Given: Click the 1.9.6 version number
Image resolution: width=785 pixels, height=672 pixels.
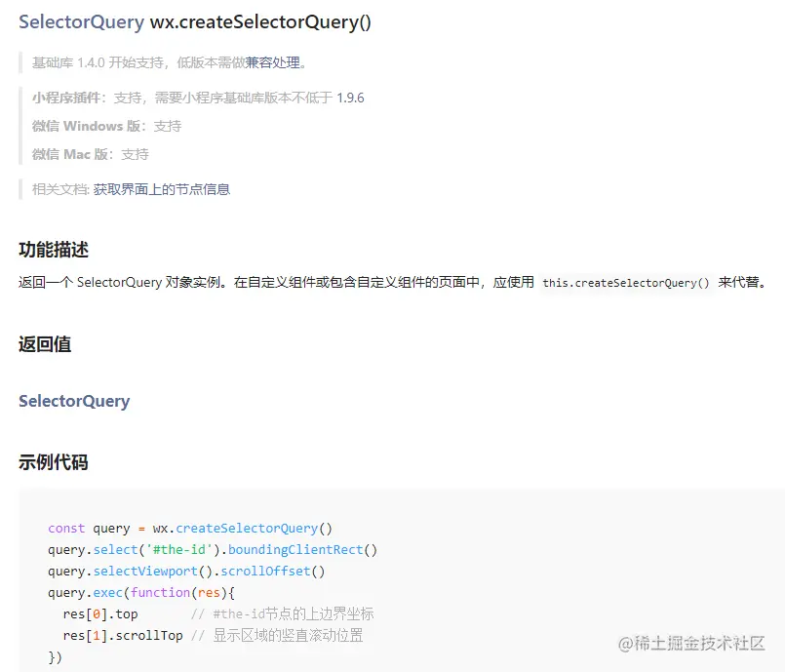Looking at the screenshot, I should pyautogui.click(x=350, y=98).
